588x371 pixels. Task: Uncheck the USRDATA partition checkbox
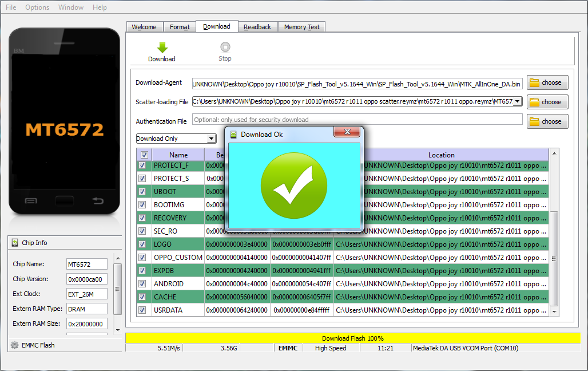point(142,310)
